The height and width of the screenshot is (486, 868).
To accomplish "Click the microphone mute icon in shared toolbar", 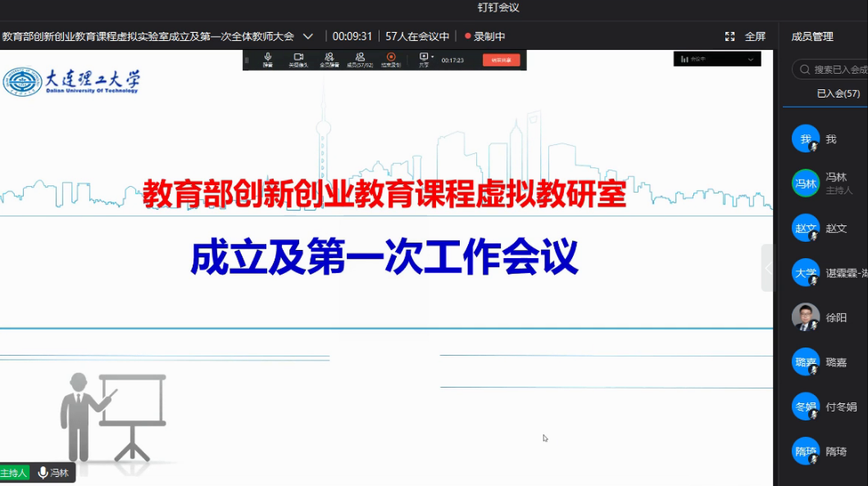I will click(268, 57).
